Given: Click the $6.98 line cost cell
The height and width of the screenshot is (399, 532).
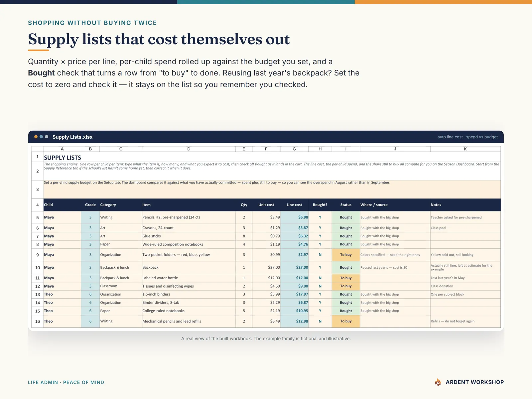Looking at the screenshot, I should (294, 217).
